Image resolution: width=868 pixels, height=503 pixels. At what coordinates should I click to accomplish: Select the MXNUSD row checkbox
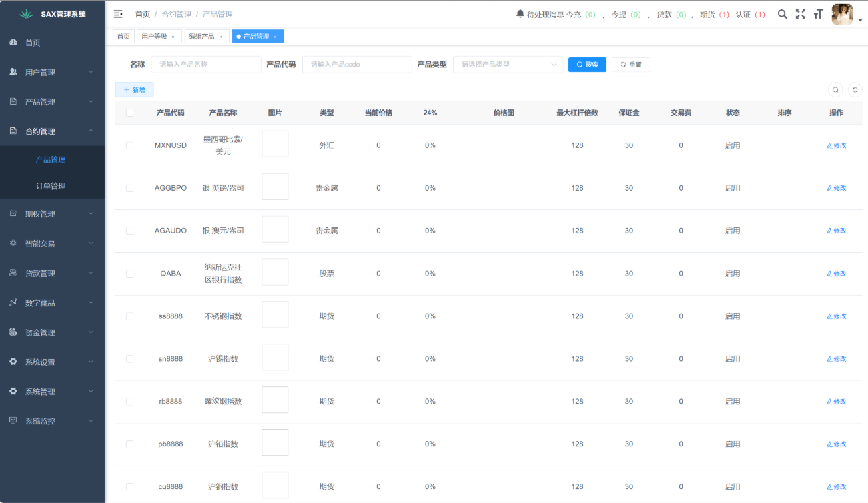pyautogui.click(x=129, y=145)
